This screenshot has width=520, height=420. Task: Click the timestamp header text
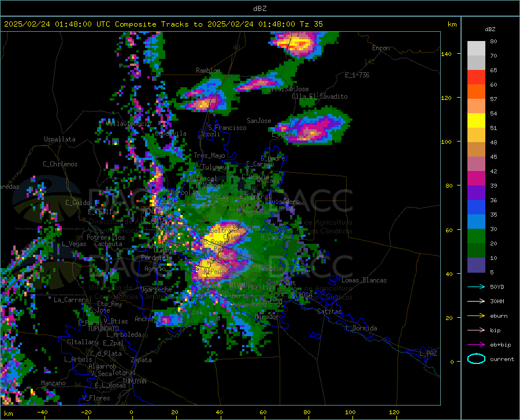164,24
